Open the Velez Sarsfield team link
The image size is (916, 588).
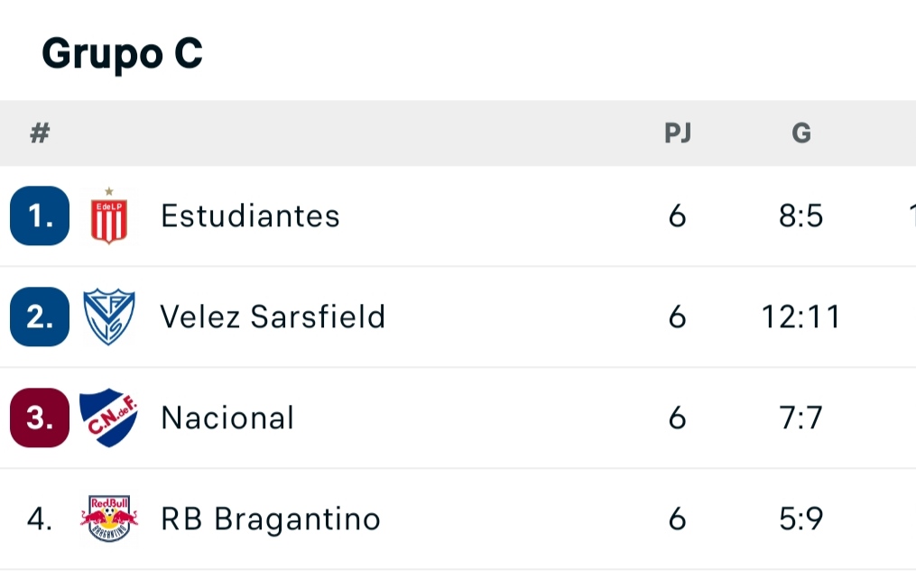tap(273, 317)
